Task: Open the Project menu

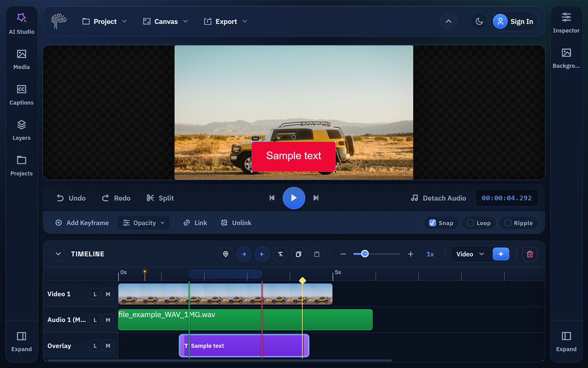Action: pyautogui.click(x=105, y=21)
